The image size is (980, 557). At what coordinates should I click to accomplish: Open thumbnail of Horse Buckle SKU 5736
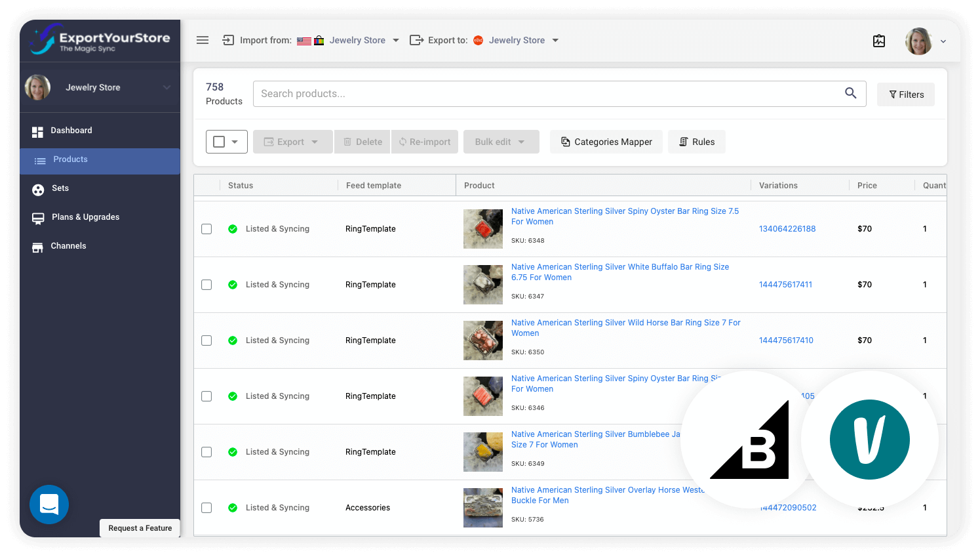tap(483, 508)
